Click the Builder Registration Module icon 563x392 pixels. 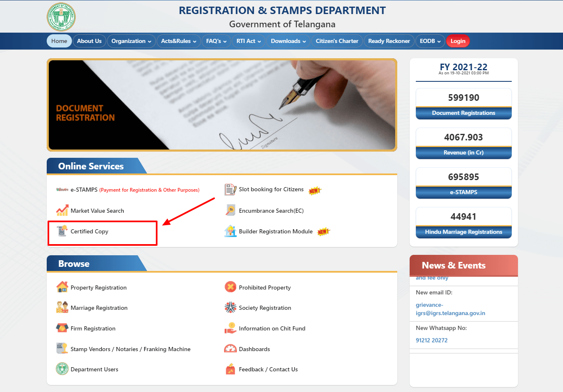[230, 231]
